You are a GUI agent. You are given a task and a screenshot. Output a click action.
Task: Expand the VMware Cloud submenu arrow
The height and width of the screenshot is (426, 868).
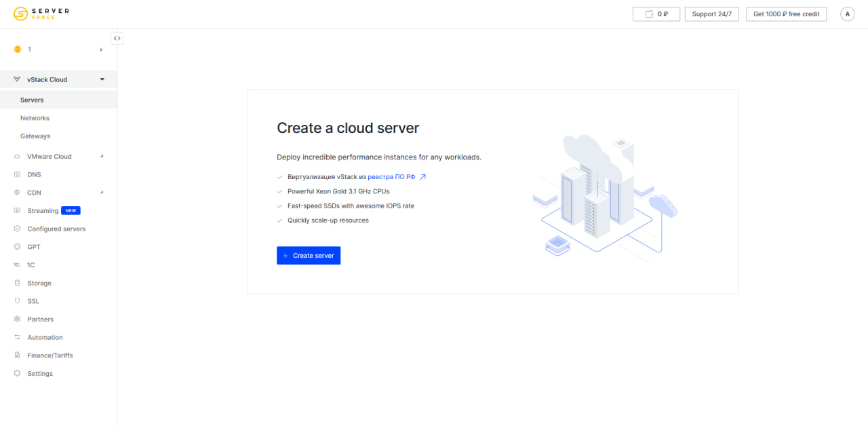point(102,157)
